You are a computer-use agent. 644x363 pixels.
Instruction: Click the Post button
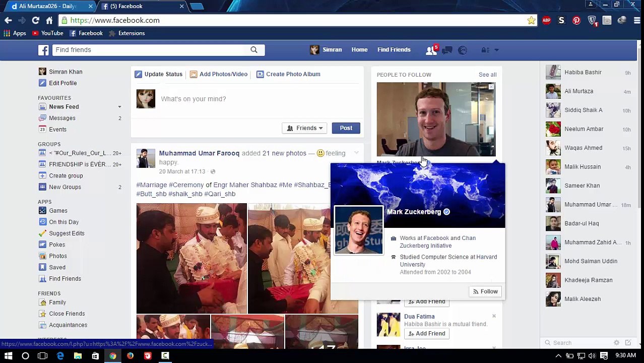(346, 128)
